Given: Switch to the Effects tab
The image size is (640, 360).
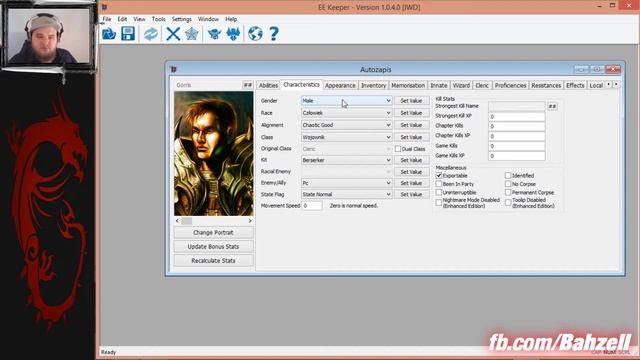Looking at the screenshot, I should tap(575, 85).
